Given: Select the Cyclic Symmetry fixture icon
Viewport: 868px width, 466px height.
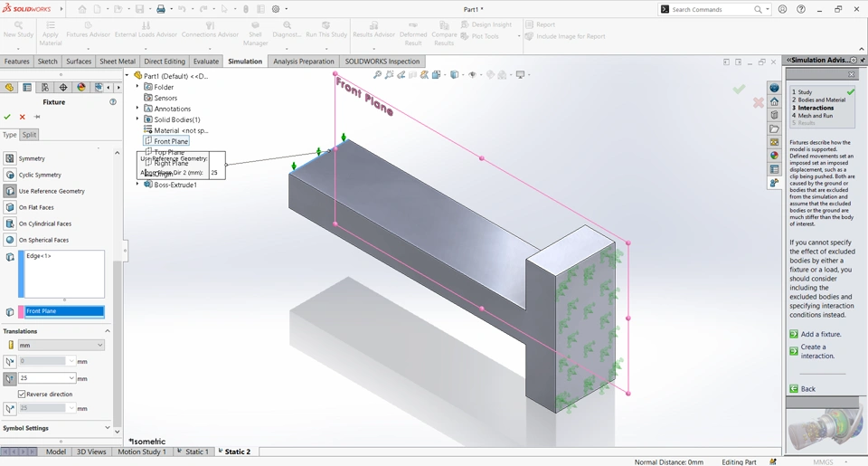Looking at the screenshot, I should [x=10, y=175].
